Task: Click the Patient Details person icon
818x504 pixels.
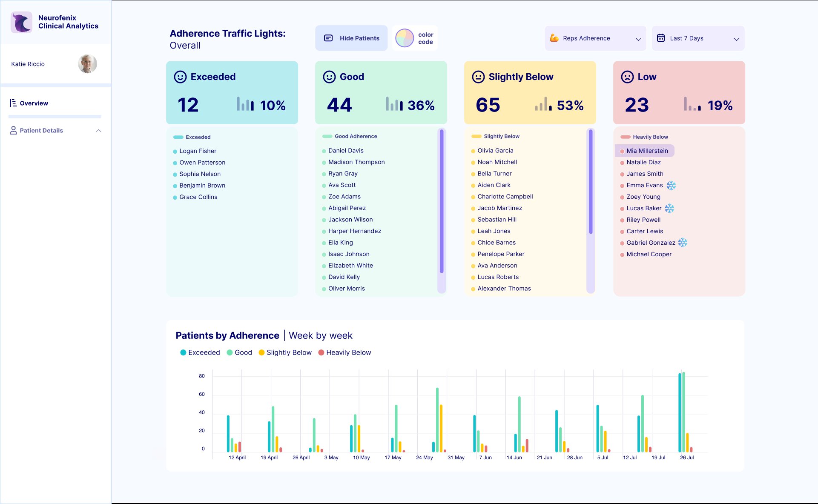Action: (x=14, y=130)
